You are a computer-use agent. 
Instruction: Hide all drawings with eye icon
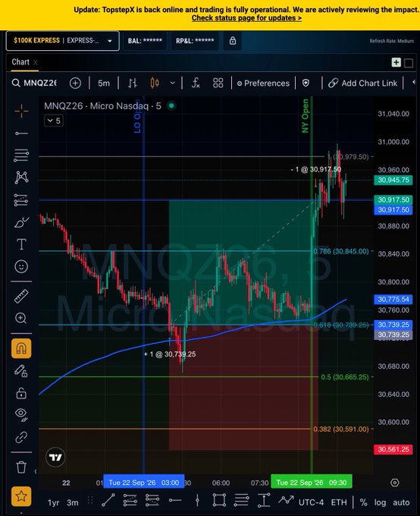click(x=21, y=414)
